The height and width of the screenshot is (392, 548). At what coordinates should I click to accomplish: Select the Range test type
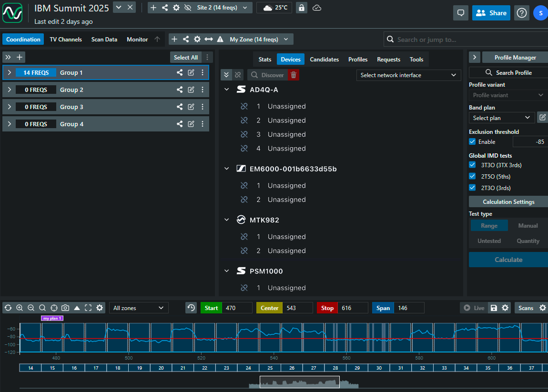click(x=489, y=226)
